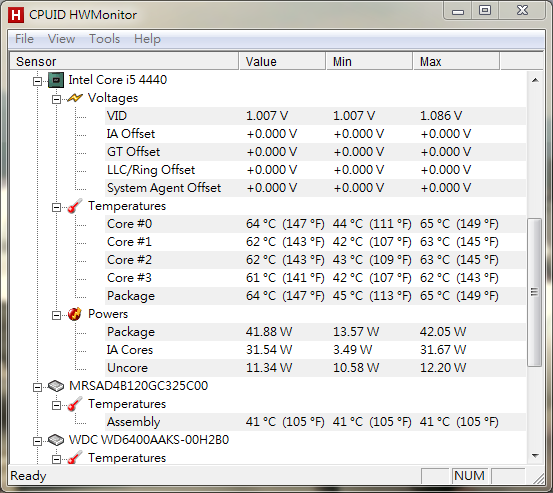553x493 pixels.
Task: Select the Core #1 temperature row
Action: (315, 242)
